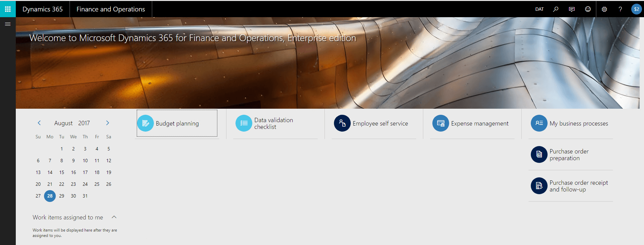Select August 30 in calendar

[x=73, y=196]
